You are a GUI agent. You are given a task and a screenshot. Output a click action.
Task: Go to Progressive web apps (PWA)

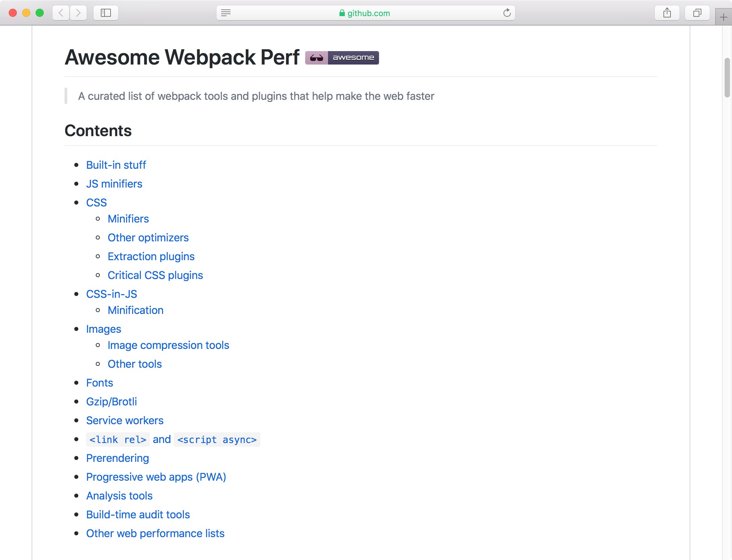(x=156, y=477)
